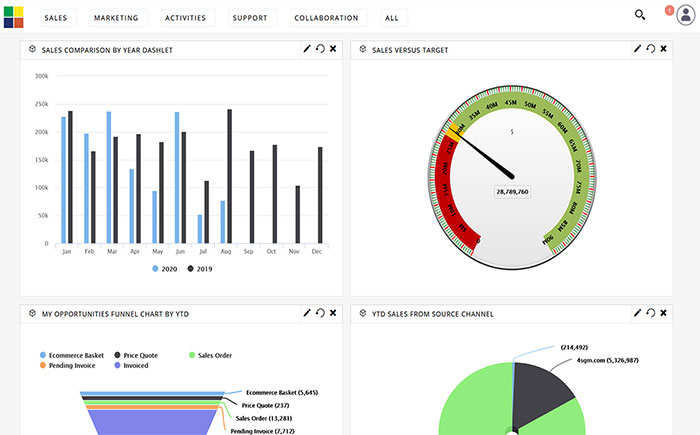
Task: Toggle Price Quote legend item
Action: pos(136,355)
